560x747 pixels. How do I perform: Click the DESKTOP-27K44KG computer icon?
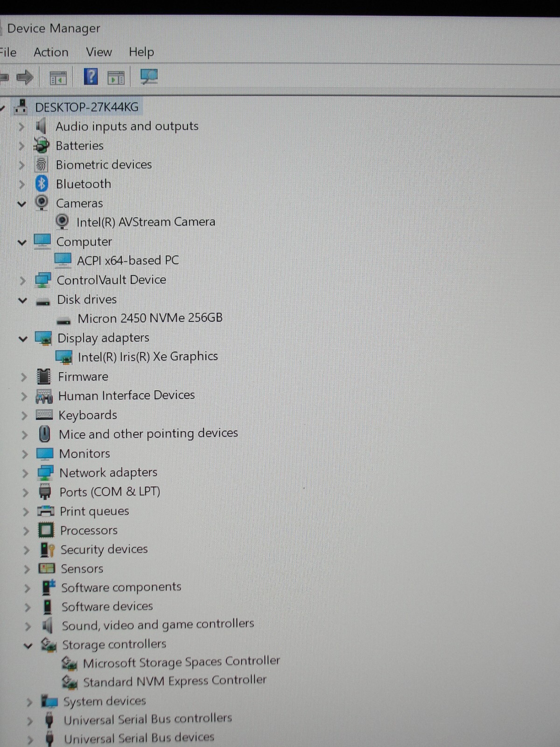tap(20, 107)
